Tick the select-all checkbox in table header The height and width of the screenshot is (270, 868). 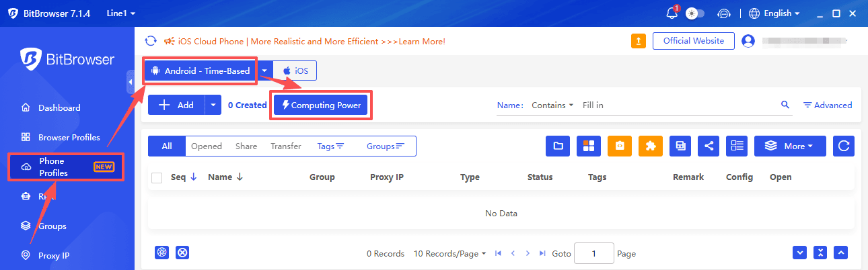click(157, 178)
